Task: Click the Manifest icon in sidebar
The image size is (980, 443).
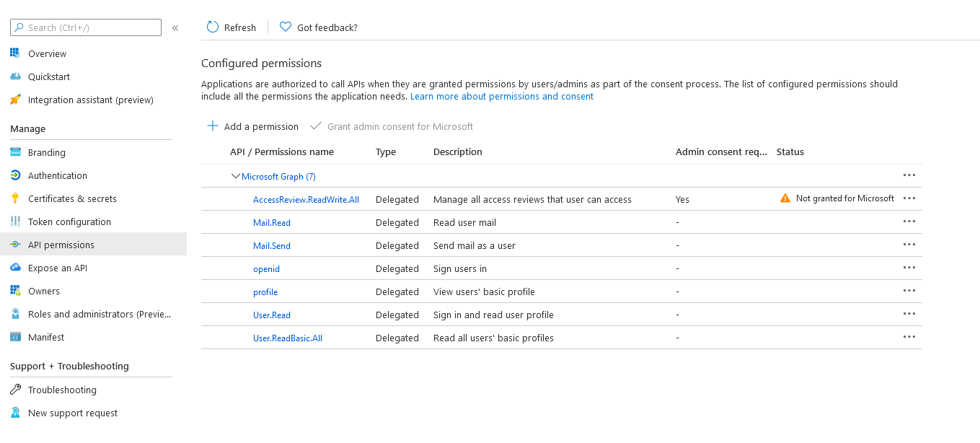Action: [x=15, y=337]
